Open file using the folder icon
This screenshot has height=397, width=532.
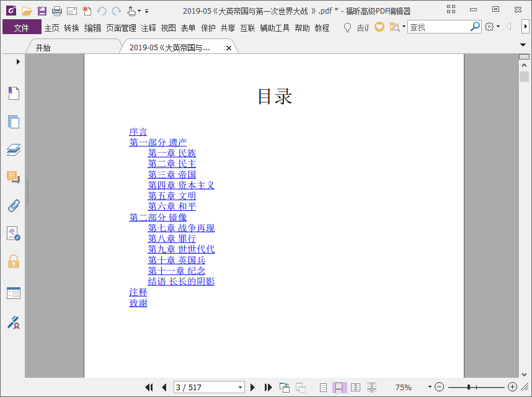tap(27, 11)
